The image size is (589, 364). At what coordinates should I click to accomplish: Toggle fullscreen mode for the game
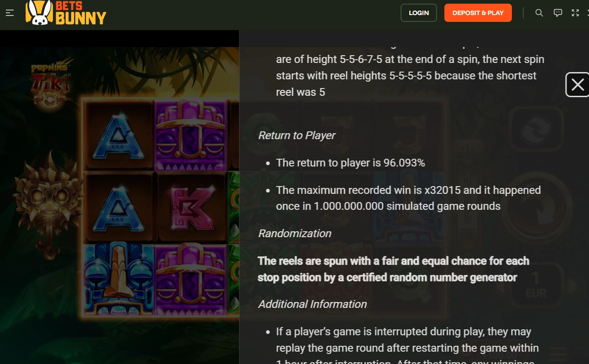(x=575, y=13)
